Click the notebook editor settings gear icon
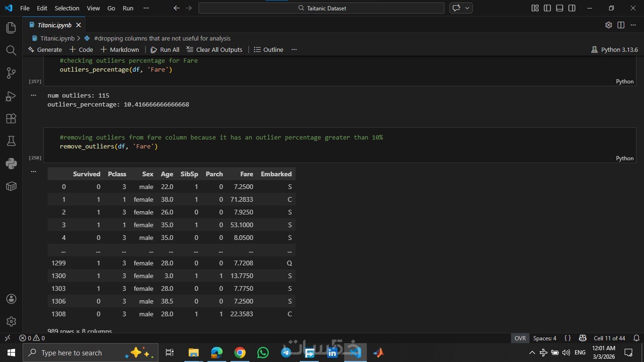Viewport: 644px width, 362px height. [609, 25]
